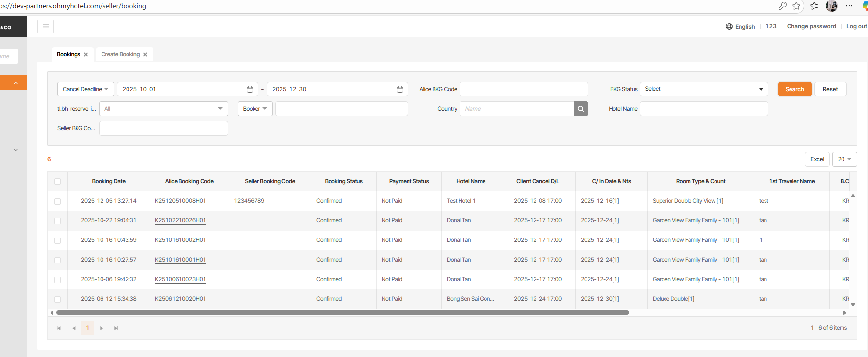Open the Cancel Deadline dropdown
Viewport: 868px width, 357px height.
click(86, 89)
